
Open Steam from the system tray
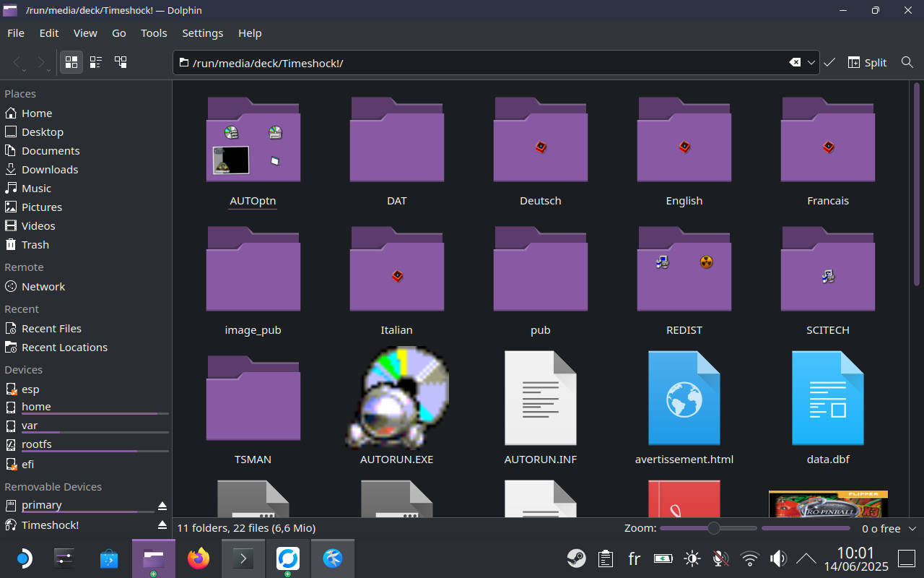(576, 558)
